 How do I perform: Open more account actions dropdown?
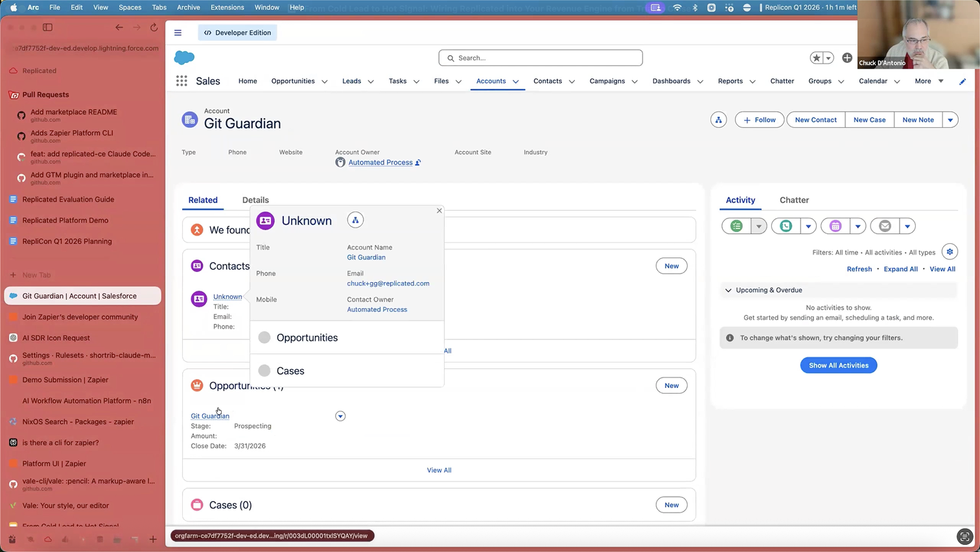tap(950, 120)
